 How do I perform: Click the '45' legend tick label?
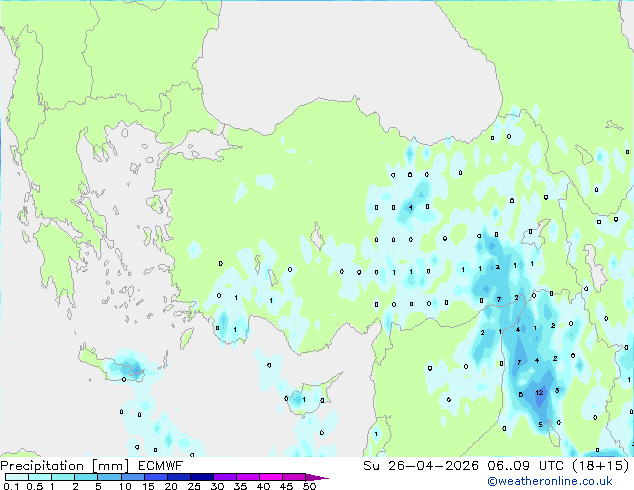click(x=286, y=486)
